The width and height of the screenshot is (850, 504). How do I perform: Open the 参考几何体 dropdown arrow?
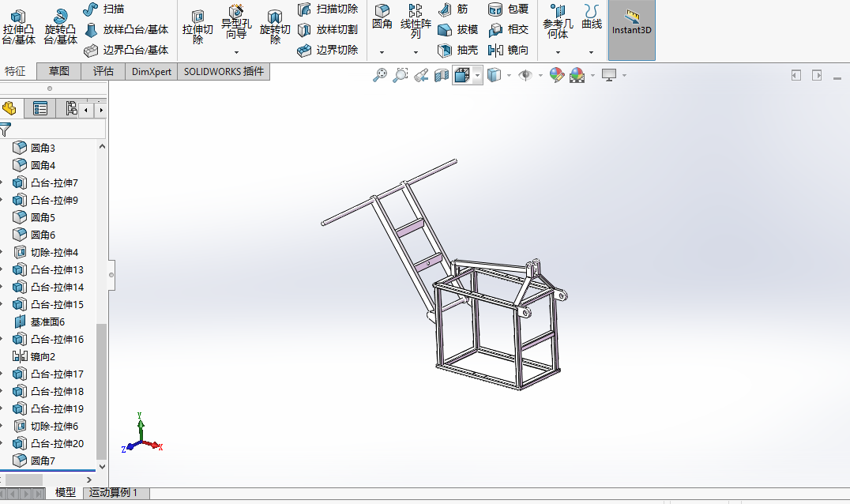[558, 53]
